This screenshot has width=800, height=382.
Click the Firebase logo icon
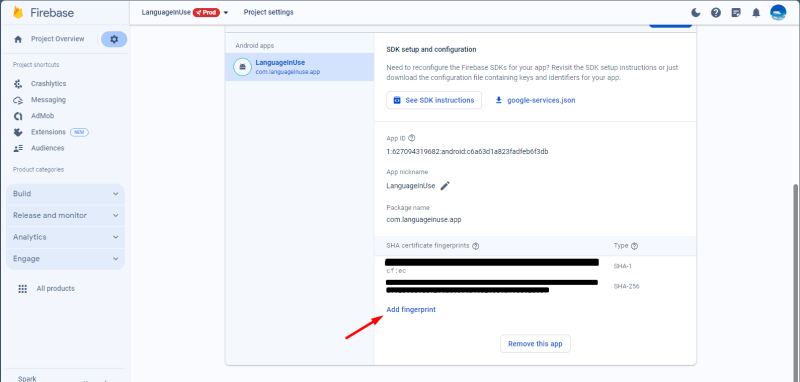click(18, 12)
